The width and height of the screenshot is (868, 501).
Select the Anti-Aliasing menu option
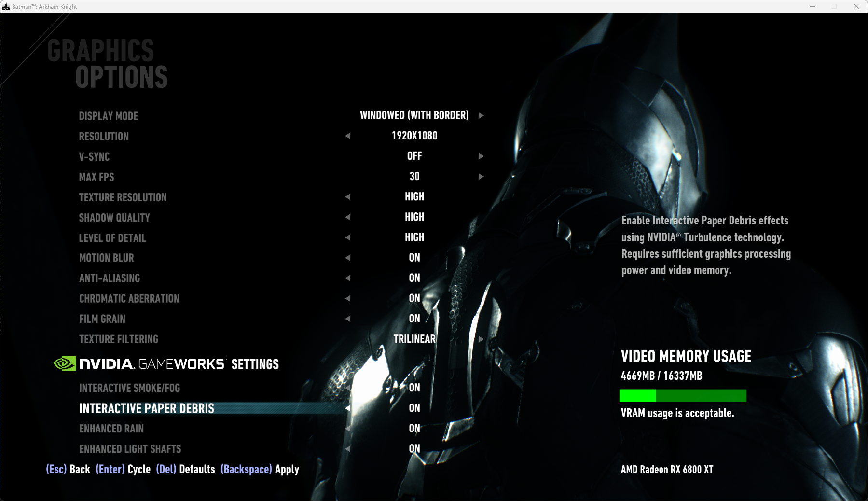tap(110, 278)
